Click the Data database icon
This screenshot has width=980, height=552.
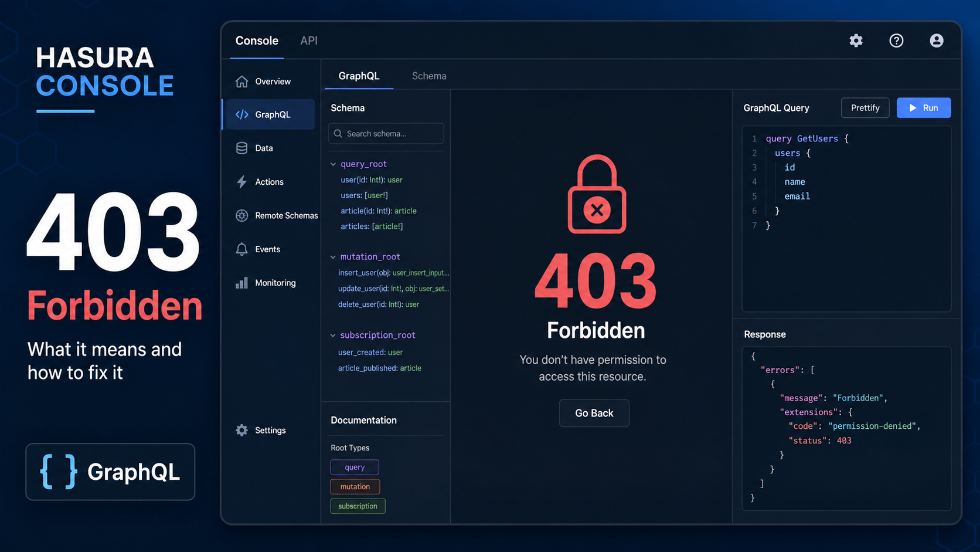pos(241,148)
